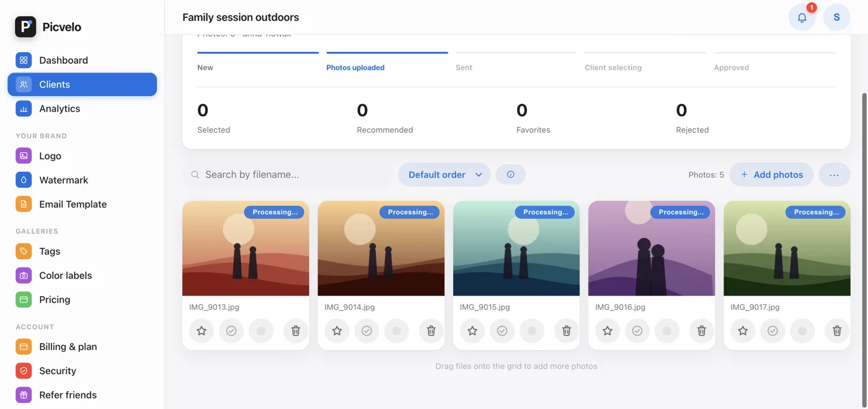Delete IMG_9013.jpg with the trash icon
Viewport: 868px width, 409px height.
click(x=296, y=331)
